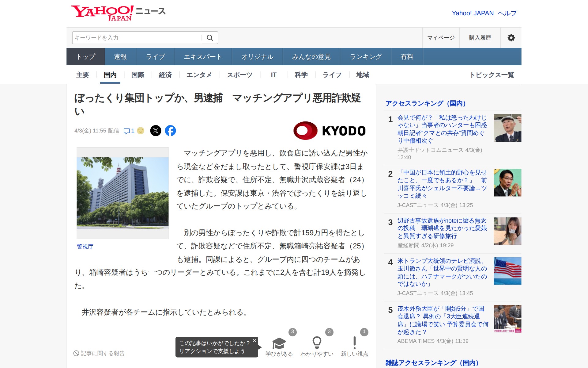Screen dimensions: 588x368
Task: Open the ランキング tab
Action: point(366,57)
